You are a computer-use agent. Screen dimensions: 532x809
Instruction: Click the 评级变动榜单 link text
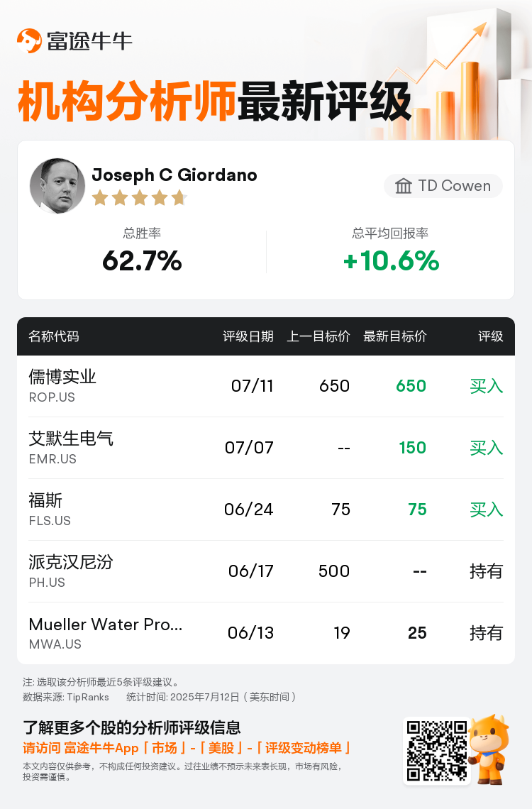[x=303, y=748]
